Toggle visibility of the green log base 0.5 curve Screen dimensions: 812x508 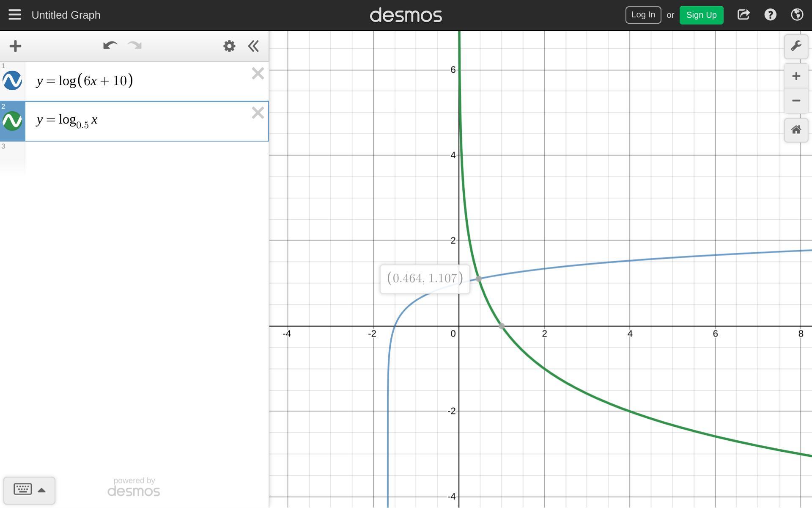pyautogui.click(x=12, y=121)
